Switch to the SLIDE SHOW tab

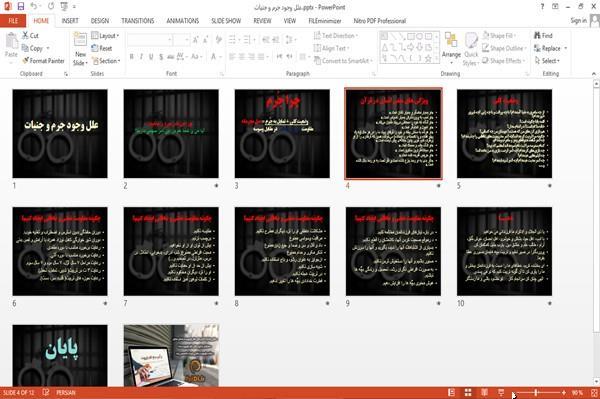(226, 21)
